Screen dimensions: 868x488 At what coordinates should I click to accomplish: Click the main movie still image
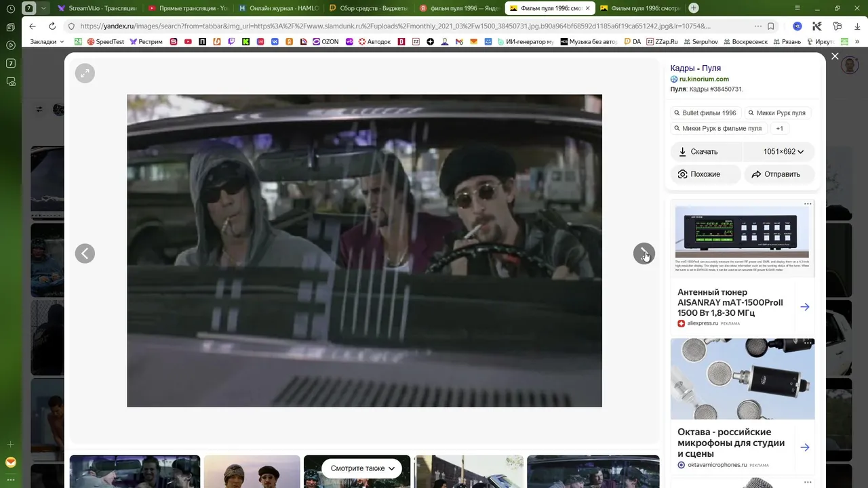364,251
